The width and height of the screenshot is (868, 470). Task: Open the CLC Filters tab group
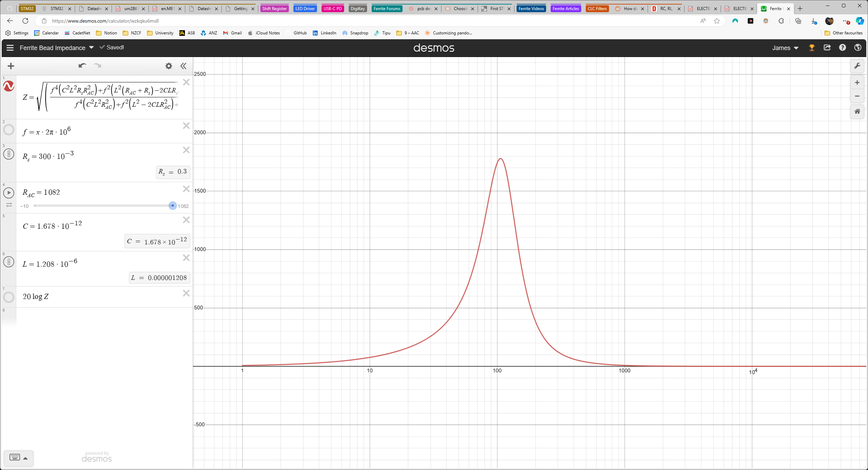coord(597,9)
